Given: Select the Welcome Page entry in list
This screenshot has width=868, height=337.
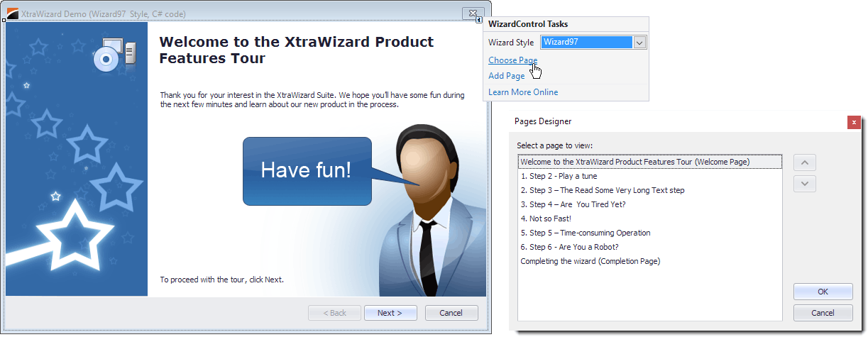Looking at the screenshot, I should [x=650, y=162].
